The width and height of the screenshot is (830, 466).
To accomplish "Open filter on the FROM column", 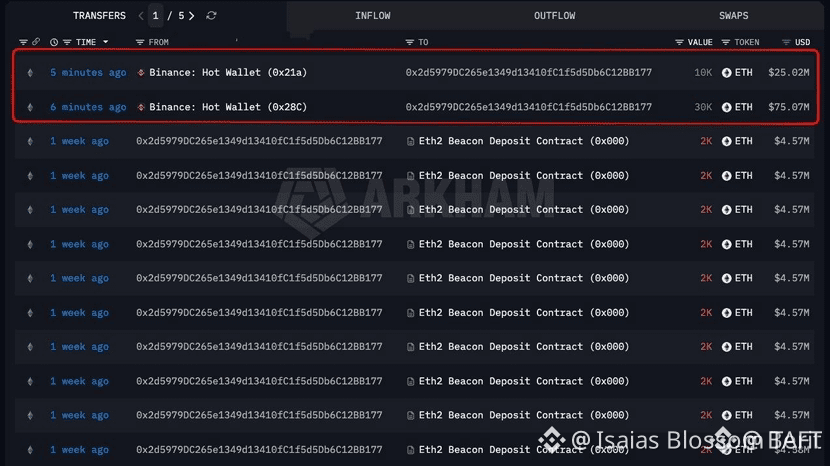I will pyautogui.click(x=140, y=42).
